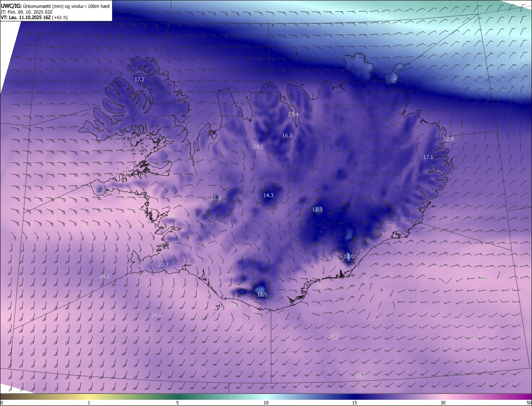Click the 12.0 value in the southeast
The image size is (532, 406).
click(349, 256)
